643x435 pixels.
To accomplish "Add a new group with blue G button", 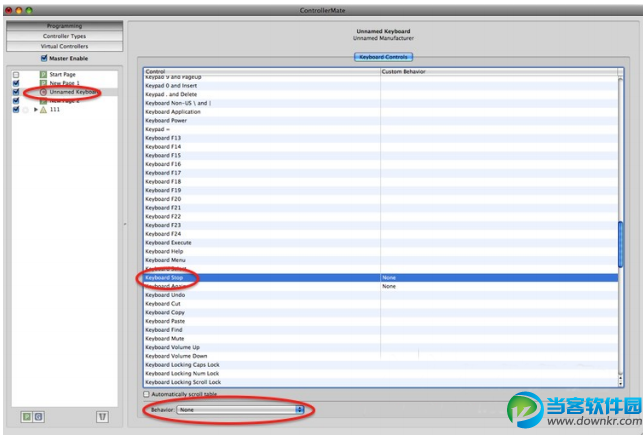I will [x=38, y=417].
